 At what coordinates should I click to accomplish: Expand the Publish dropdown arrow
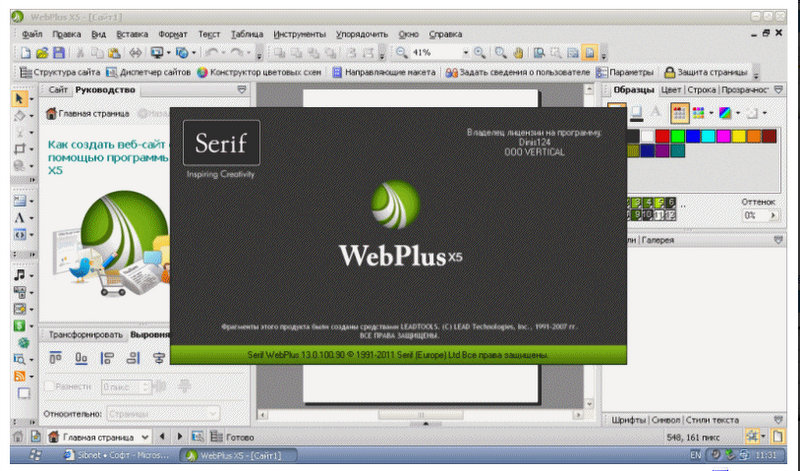[x=194, y=53]
